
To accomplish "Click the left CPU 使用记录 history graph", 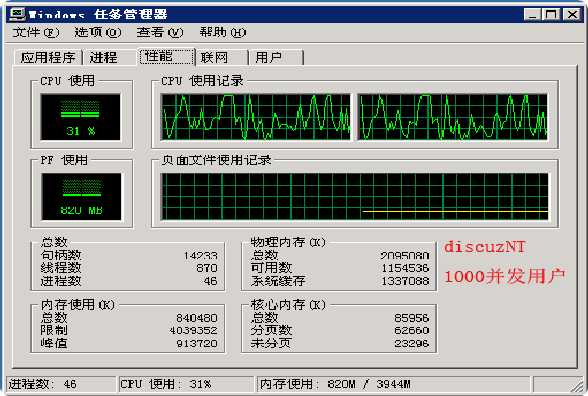I will point(255,117).
